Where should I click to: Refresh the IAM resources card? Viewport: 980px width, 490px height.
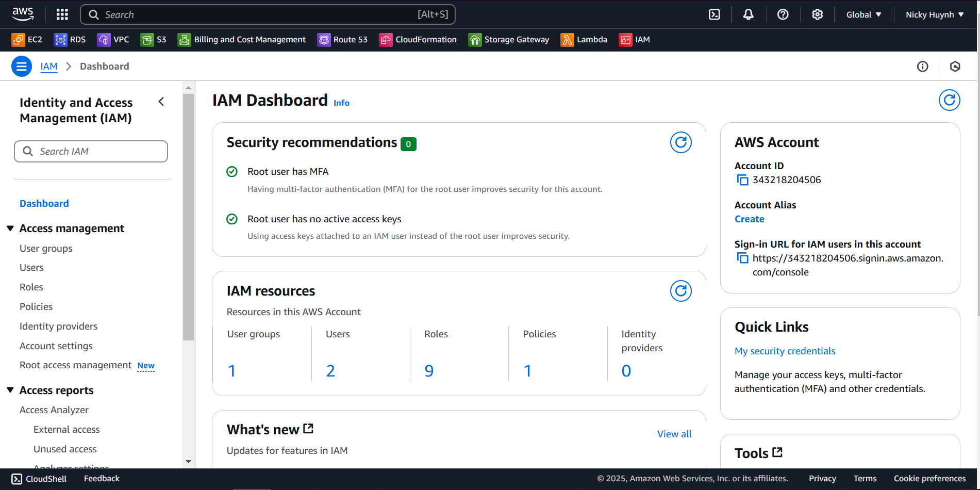coord(681,291)
